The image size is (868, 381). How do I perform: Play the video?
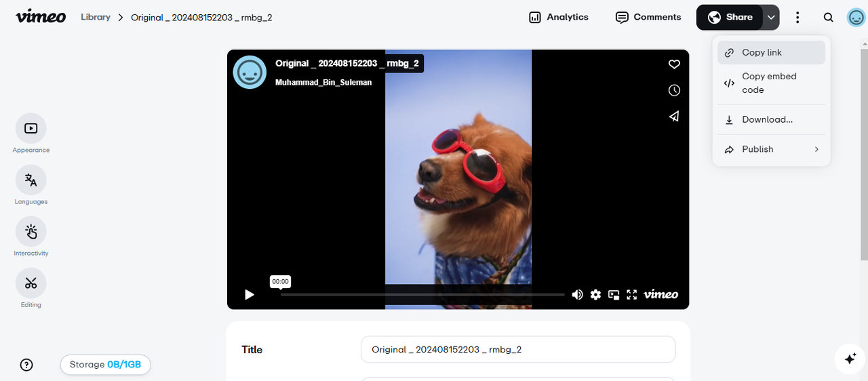click(250, 294)
